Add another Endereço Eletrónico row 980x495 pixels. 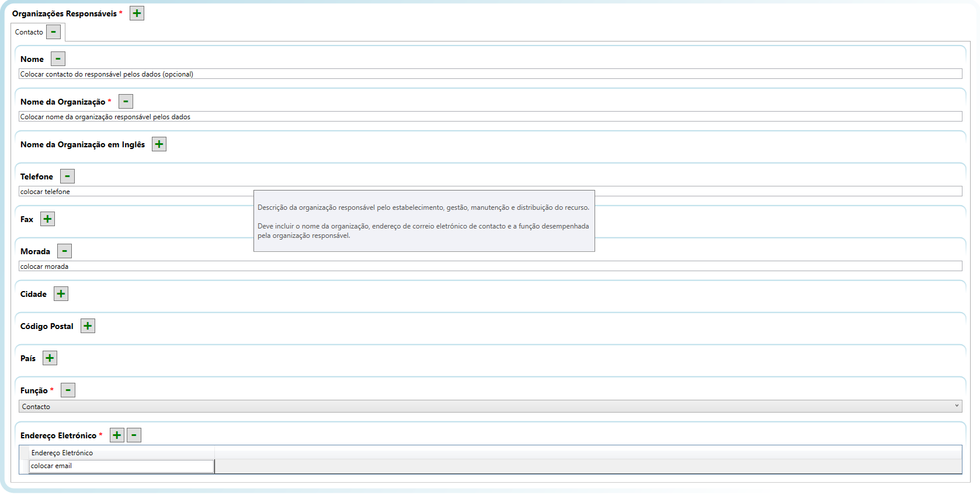(117, 435)
